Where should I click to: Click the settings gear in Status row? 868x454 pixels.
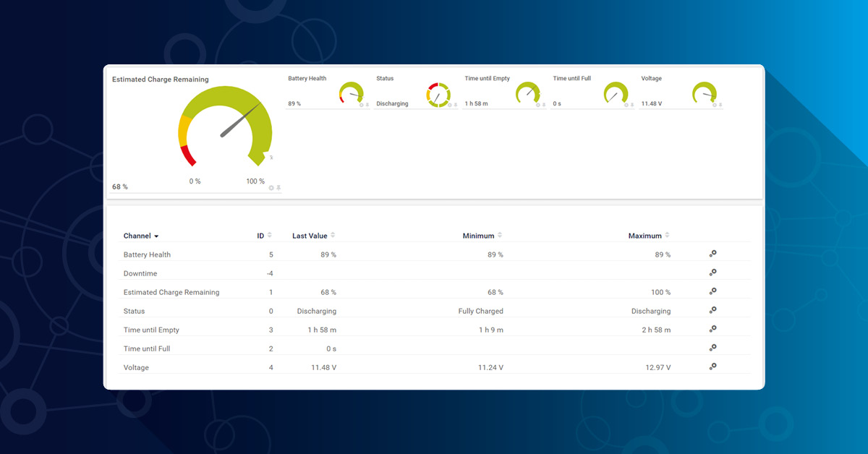pyautogui.click(x=712, y=310)
